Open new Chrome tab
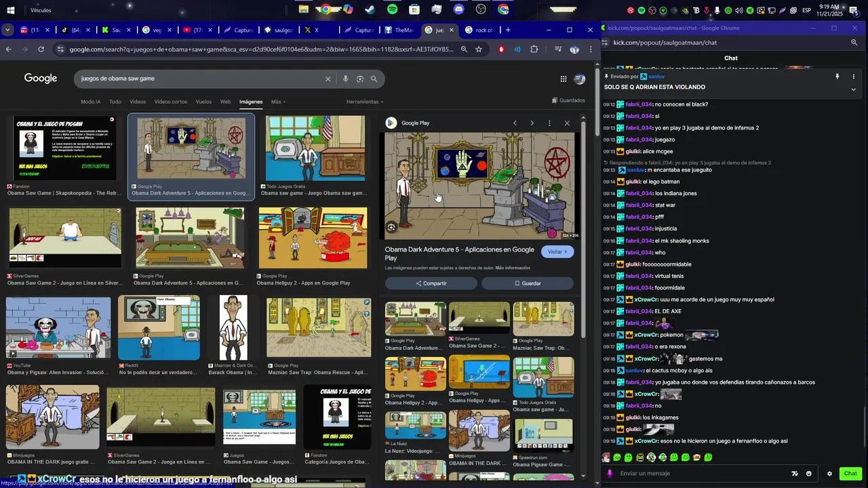Screen dimensions: 868x488 [x=508, y=30]
